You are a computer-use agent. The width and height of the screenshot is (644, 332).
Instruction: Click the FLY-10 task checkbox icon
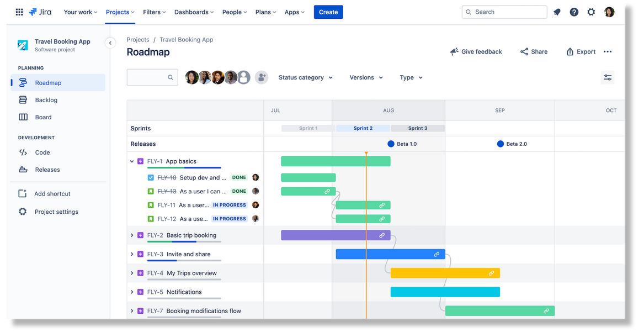click(151, 178)
